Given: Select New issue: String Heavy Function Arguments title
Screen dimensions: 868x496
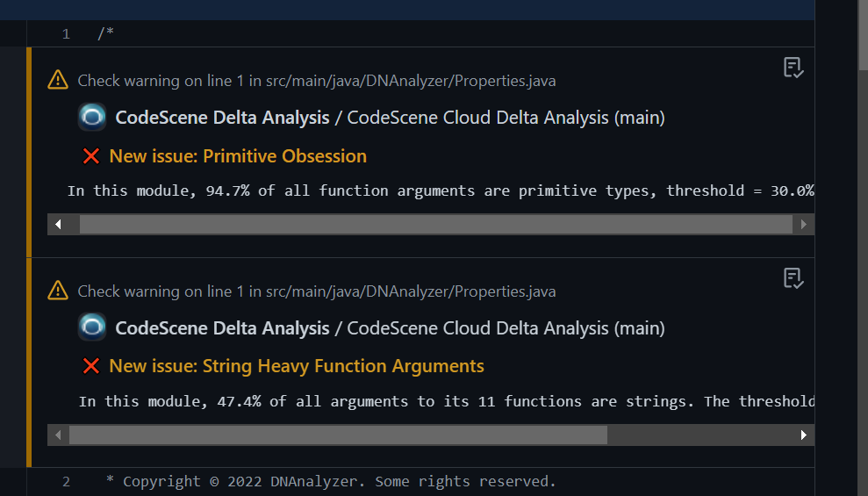Looking at the screenshot, I should (297, 366).
